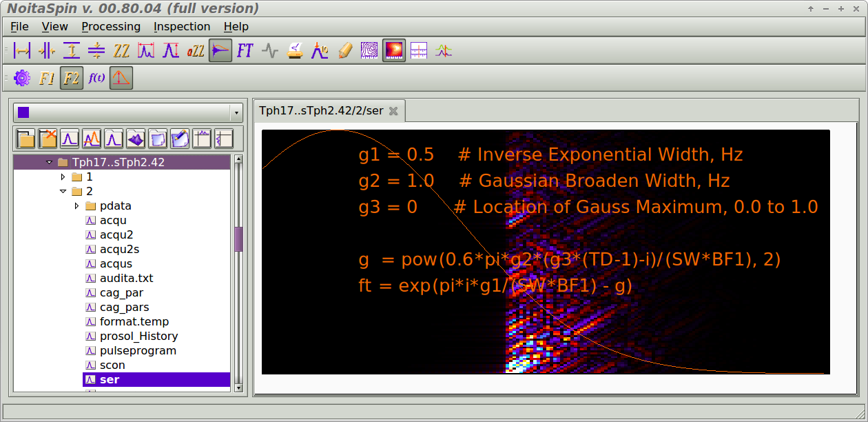Click the FT Fourier transform icon
Image resolution: width=868 pixels, height=422 pixels.
[x=245, y=50]
